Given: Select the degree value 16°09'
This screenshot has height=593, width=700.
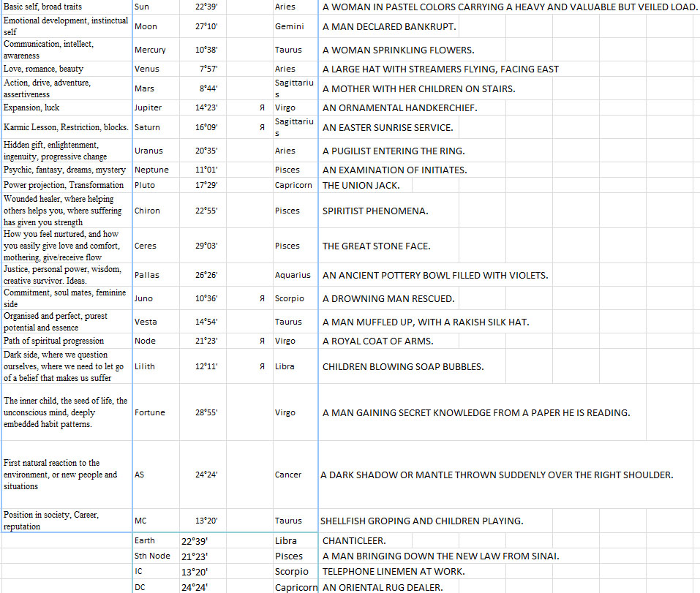Looking at the screenshot, I should click(x=206, y=127).
